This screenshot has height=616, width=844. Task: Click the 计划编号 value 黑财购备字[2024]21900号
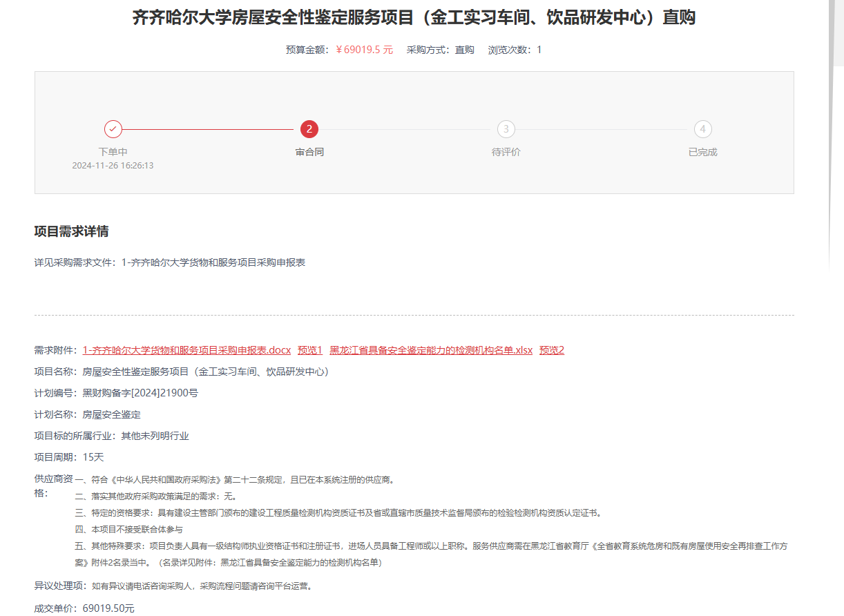140,394
